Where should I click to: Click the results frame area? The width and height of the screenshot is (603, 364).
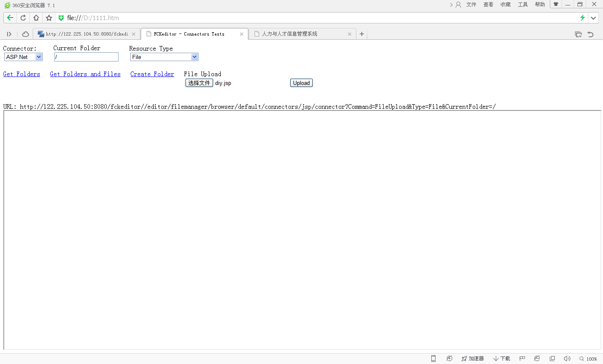click(302, 230)
